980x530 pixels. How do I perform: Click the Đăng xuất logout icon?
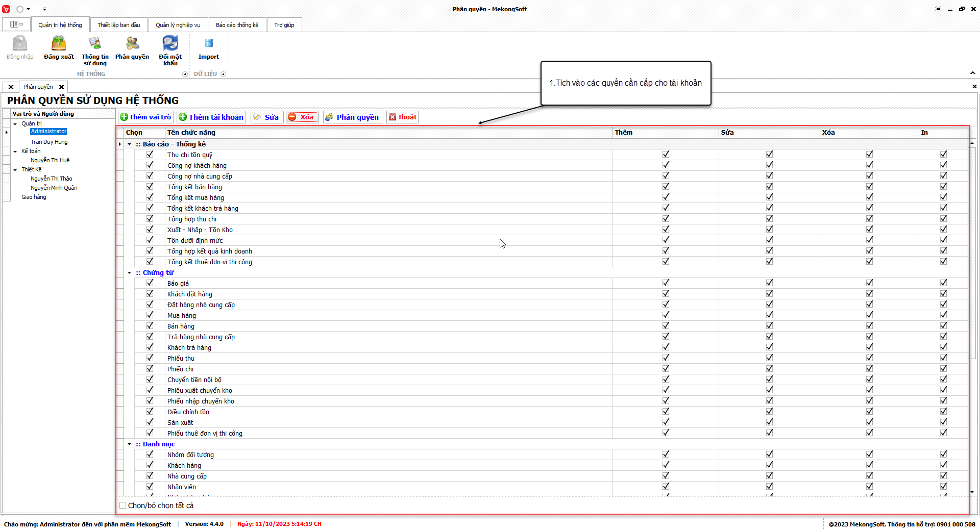(59, 43)
